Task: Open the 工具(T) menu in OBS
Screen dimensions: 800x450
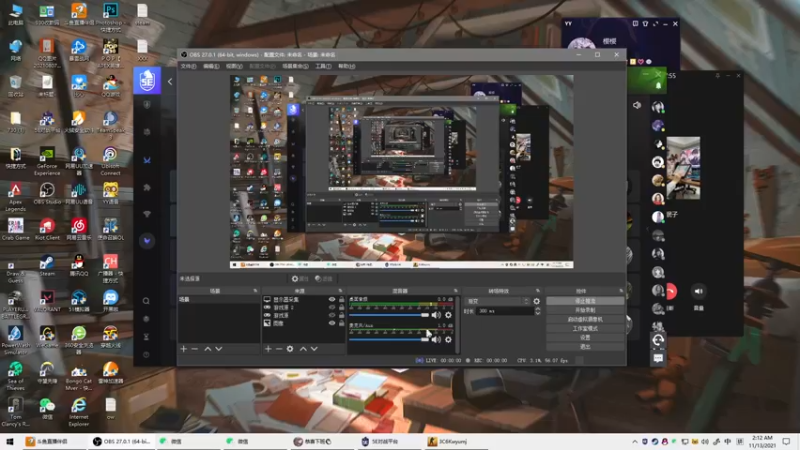Action: pyautogui.click(x=323, y=66)
